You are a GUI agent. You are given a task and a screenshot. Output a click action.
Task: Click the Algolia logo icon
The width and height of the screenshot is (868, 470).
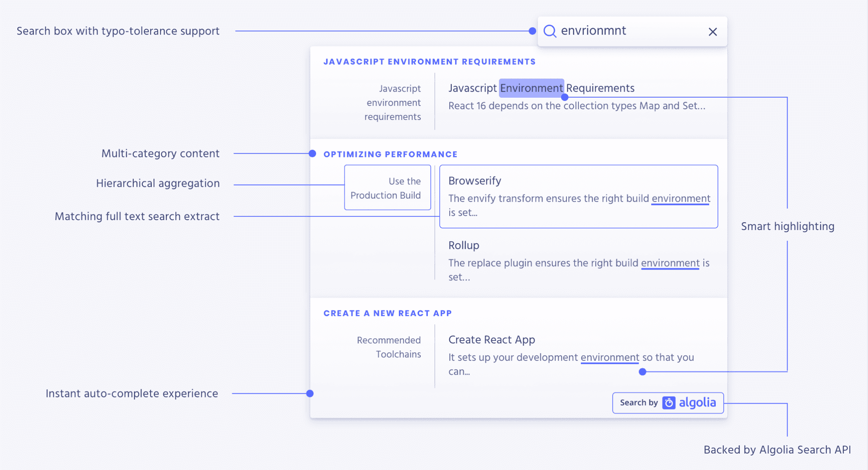tap(669, 403)
